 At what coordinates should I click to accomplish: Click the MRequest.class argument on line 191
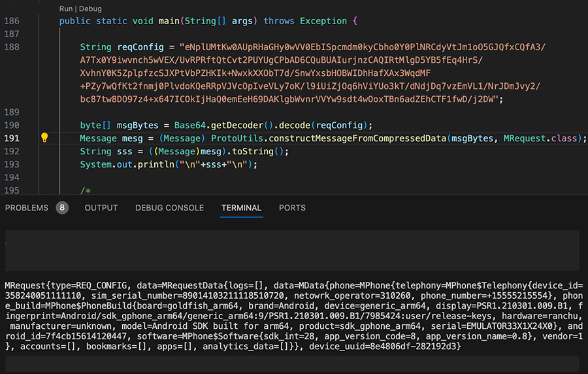point(541,138)
